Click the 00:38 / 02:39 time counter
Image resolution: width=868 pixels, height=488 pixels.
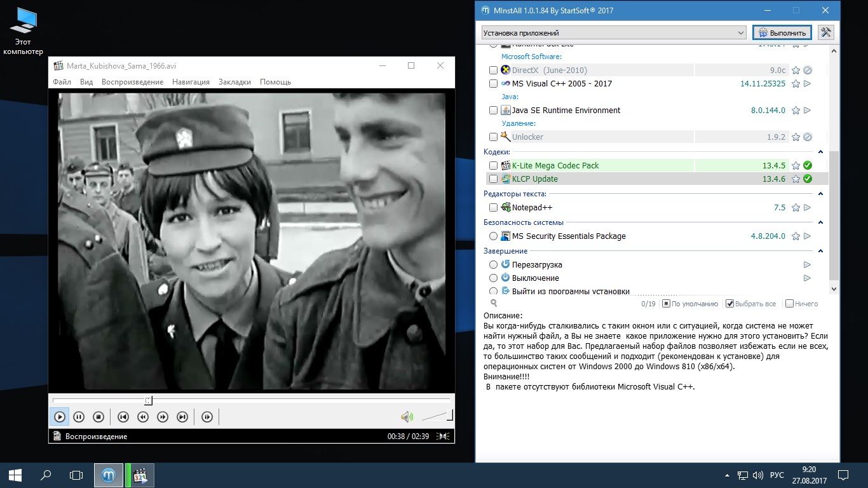(408, 437)
